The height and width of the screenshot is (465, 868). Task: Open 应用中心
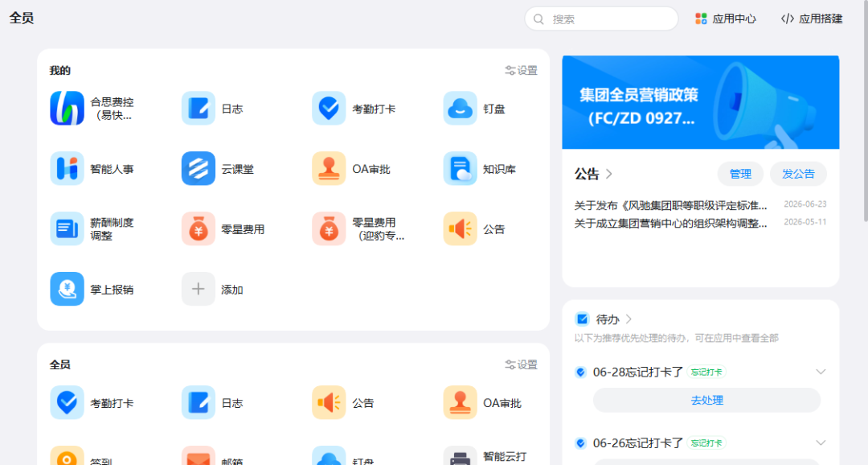coord(726,19)
